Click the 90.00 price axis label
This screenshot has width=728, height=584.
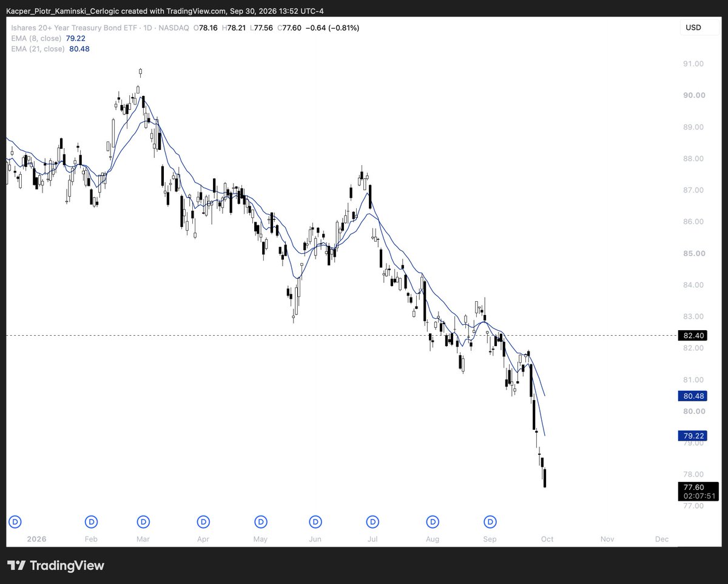(x=693, y=95)
